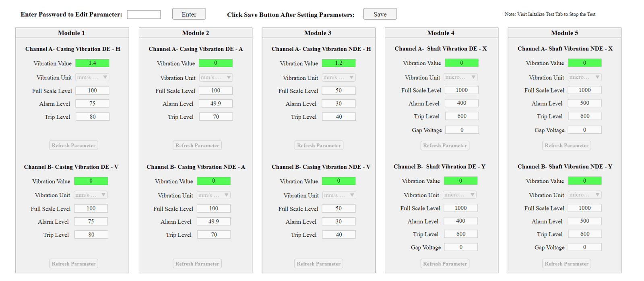Click the Save parameters button
The width and height of the screenshot is (644, 281).
[x=380, y=14]
